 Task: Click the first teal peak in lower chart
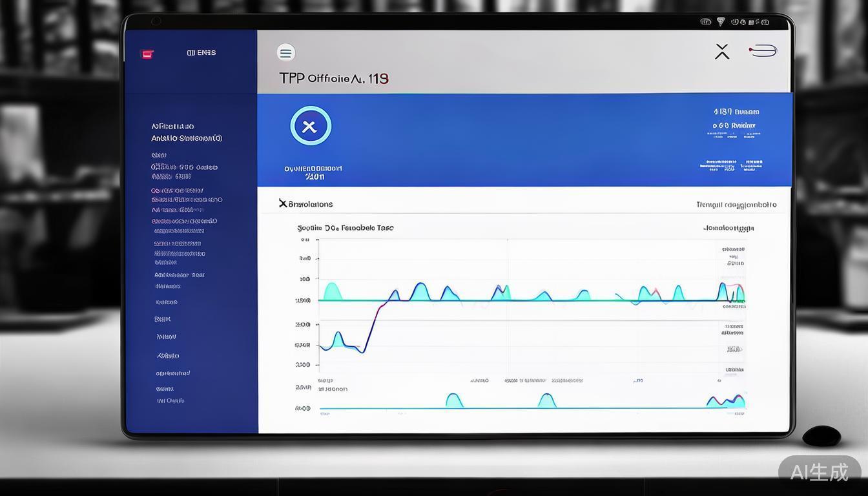pos(454,400)
